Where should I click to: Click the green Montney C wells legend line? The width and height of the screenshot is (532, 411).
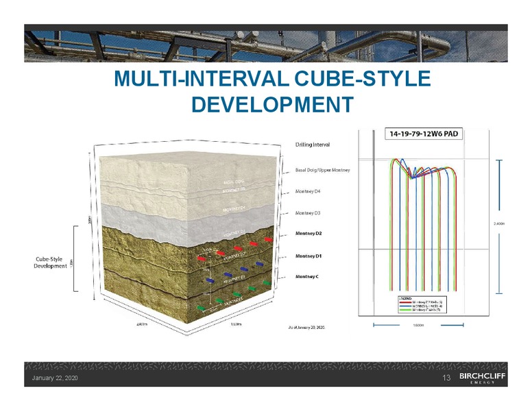(406, 310)
